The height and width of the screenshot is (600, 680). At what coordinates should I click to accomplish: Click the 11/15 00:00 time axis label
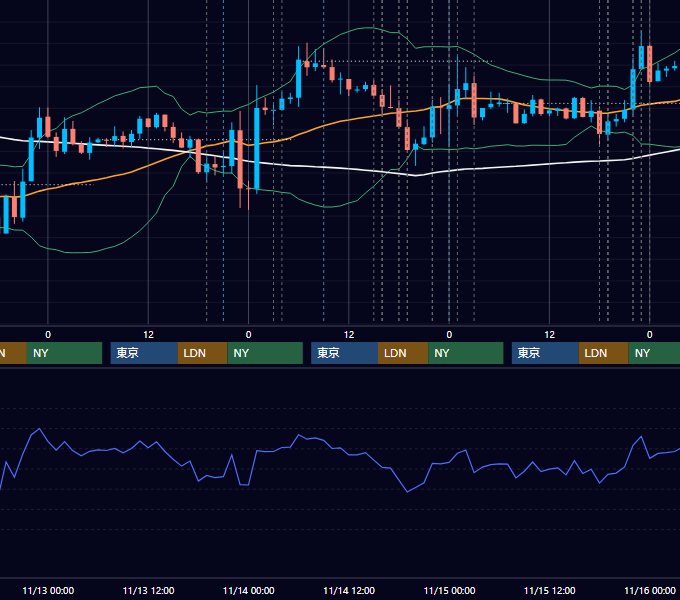coord(449,590)
